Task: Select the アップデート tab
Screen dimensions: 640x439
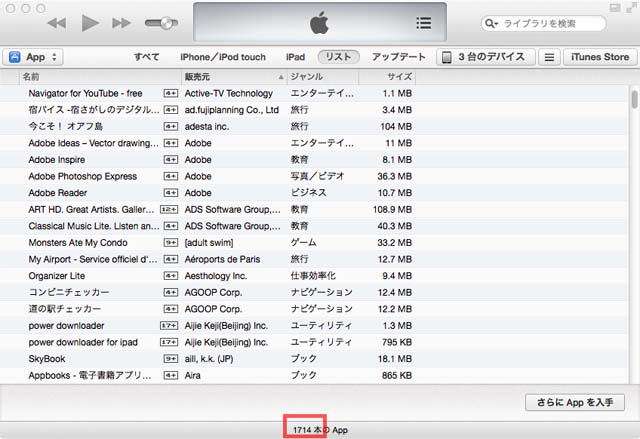Action: pos(398,57)
